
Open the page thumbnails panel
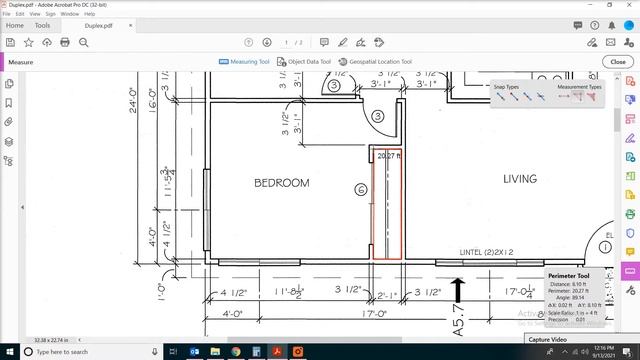(9, 84)
